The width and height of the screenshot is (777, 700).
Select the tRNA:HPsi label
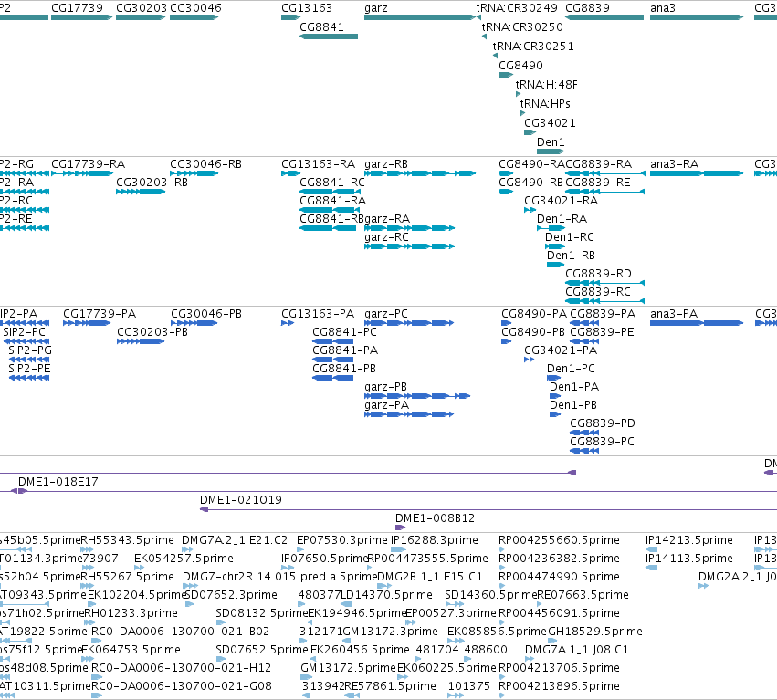pos(547,103)
